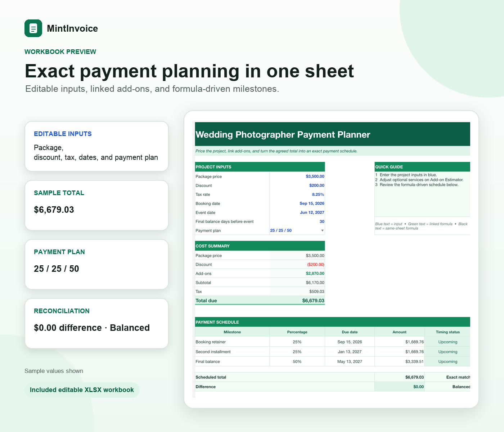Select the Tax amount $509.03

(x=317, y=292)
